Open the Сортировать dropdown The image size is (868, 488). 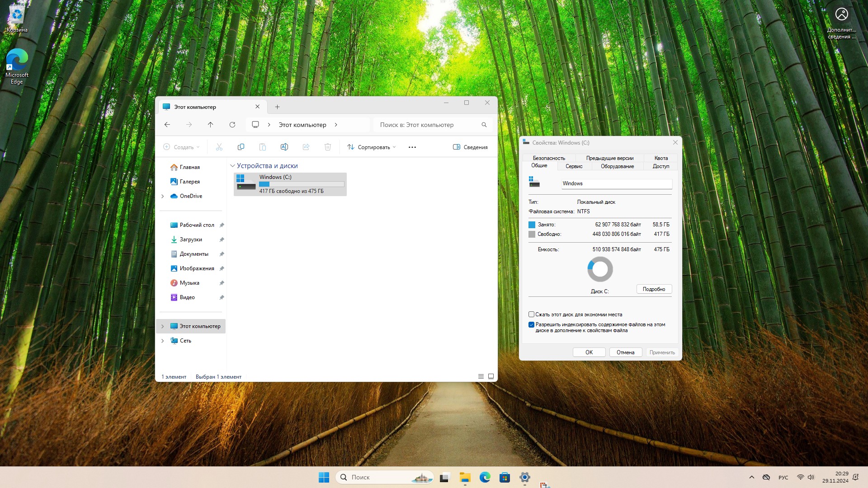coord(372,147)
